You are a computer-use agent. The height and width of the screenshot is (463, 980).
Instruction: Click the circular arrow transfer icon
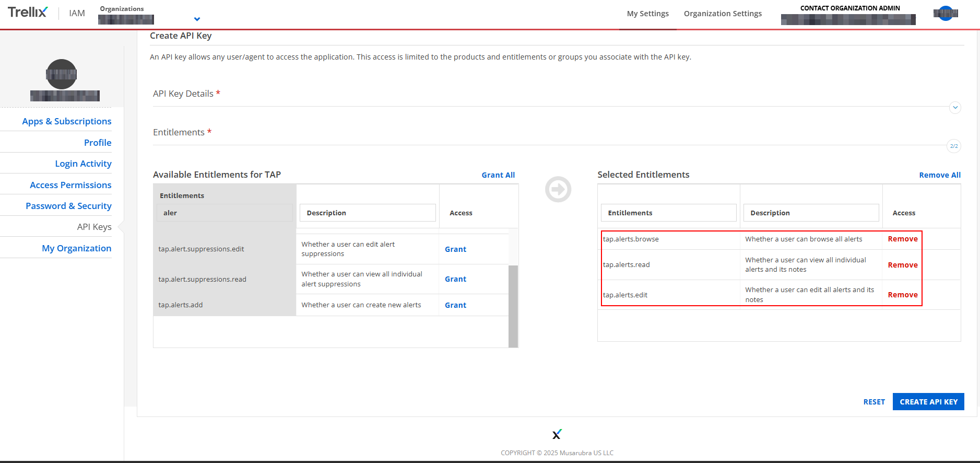point(558,189)
